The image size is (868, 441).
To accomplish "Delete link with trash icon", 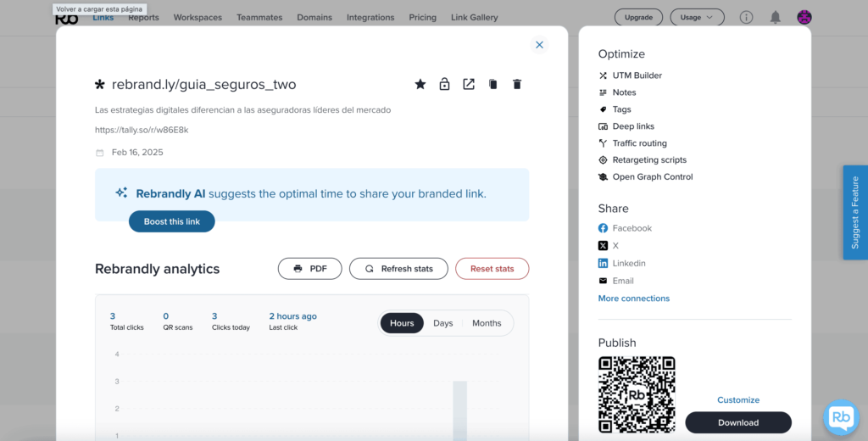I will [x=517, y=84].
